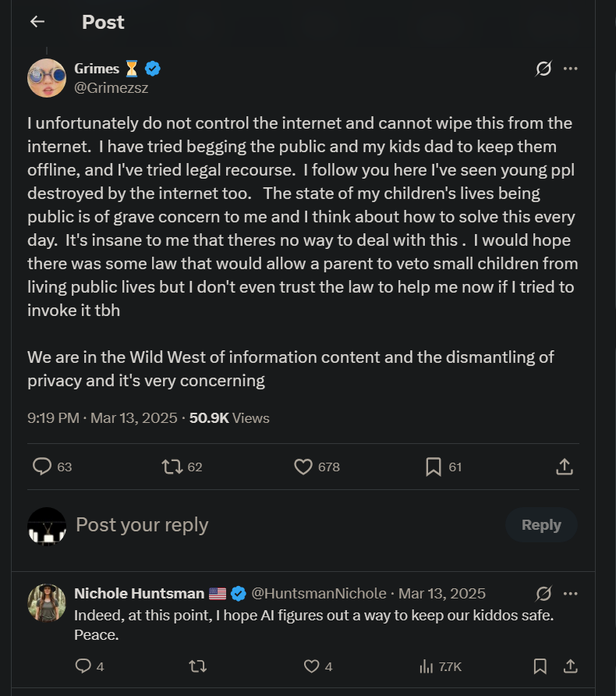Open Grok icon on Grimes' post

[543, 69]
